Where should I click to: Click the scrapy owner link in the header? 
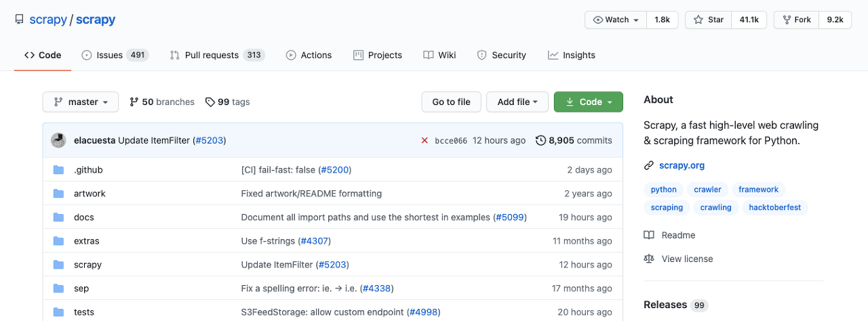coord(48,20)
